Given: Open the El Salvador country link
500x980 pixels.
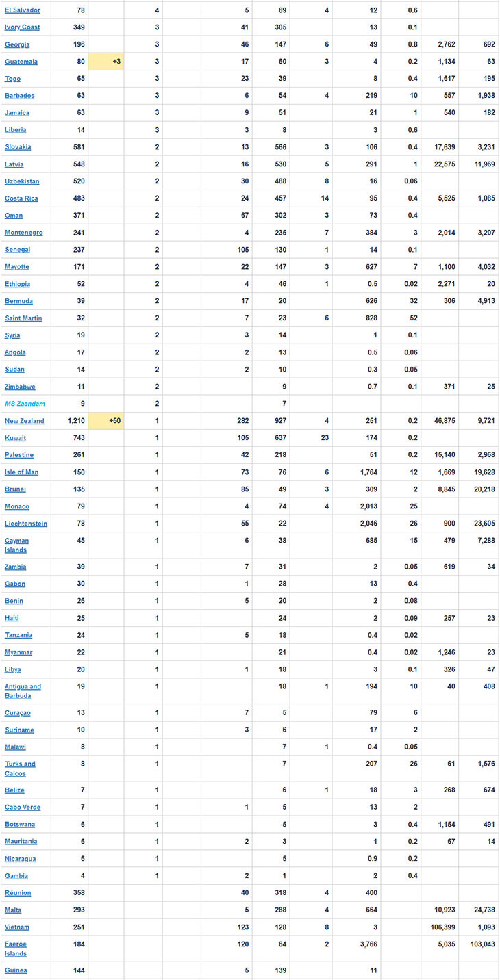Looking at the screenshot, I should tap(23, 10).
